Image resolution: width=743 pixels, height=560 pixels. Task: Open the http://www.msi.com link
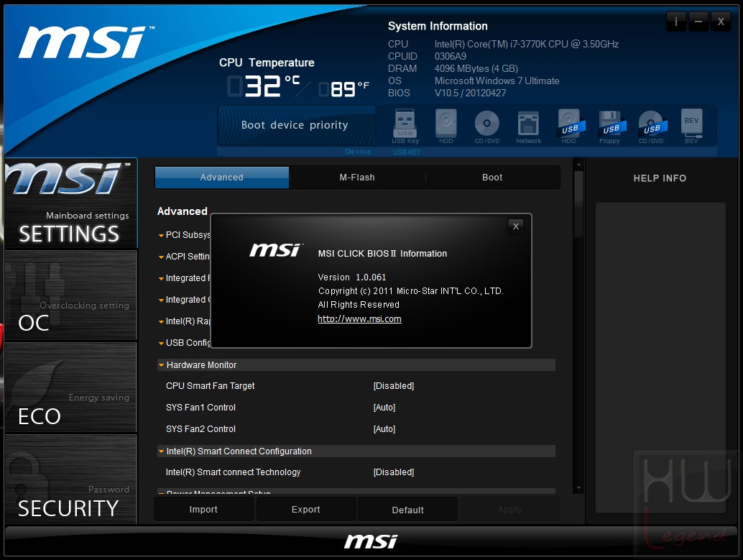[360, 319]
